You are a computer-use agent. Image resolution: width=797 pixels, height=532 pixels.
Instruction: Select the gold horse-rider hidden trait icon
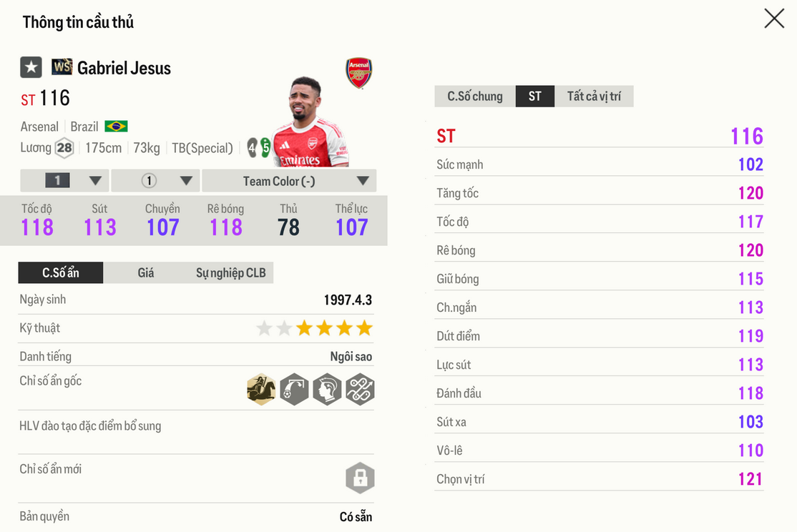(261, 390)
